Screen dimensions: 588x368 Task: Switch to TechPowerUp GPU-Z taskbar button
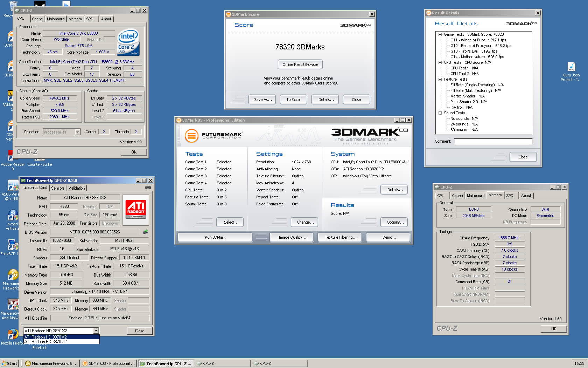pos(166,363)
